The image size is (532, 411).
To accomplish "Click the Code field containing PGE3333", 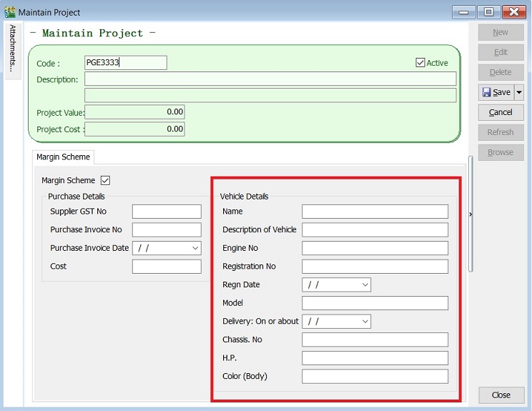I will (125, 63).
